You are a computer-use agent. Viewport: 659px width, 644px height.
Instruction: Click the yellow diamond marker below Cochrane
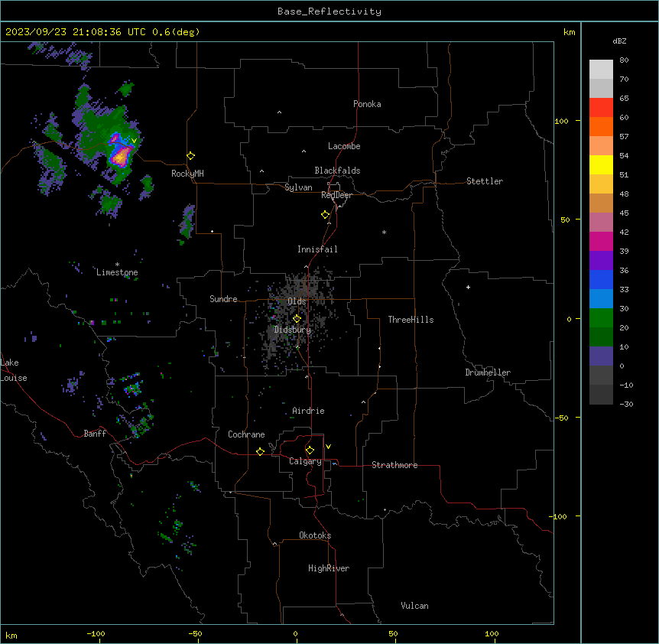pos(260,451)
